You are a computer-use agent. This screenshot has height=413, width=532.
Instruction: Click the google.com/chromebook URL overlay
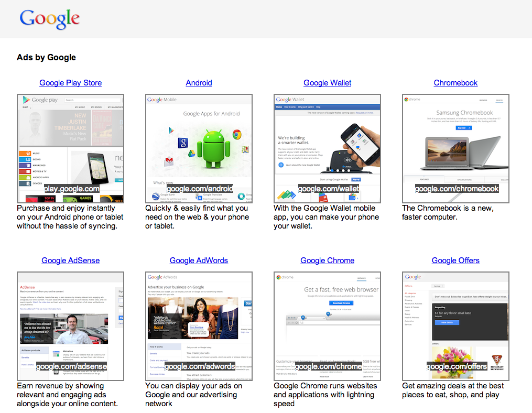[457, 189]
